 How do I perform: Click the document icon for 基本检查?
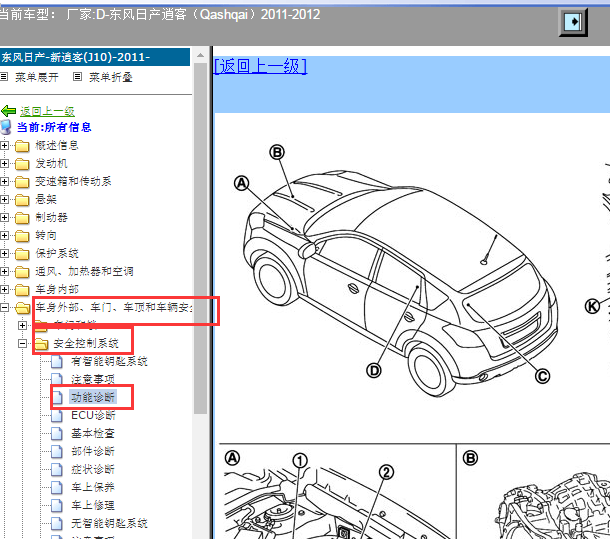point(57,434)
